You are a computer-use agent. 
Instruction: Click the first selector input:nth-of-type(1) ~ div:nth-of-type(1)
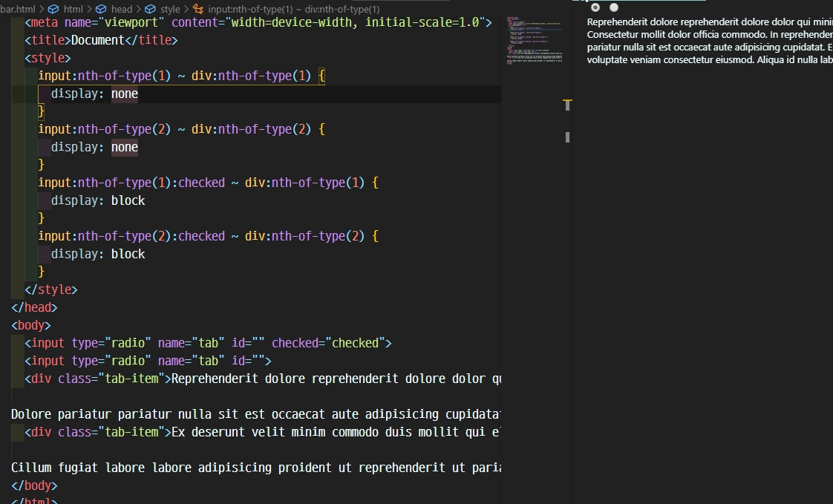coord(174,76)
